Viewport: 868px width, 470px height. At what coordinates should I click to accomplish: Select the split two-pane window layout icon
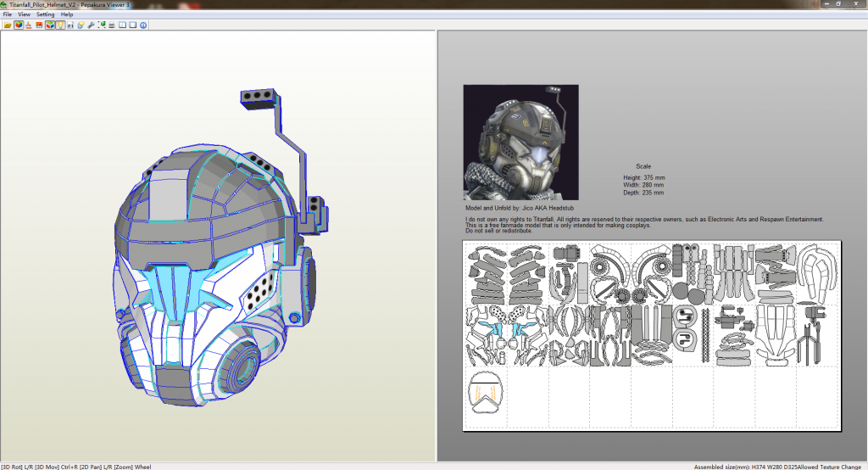pos(122,25)
